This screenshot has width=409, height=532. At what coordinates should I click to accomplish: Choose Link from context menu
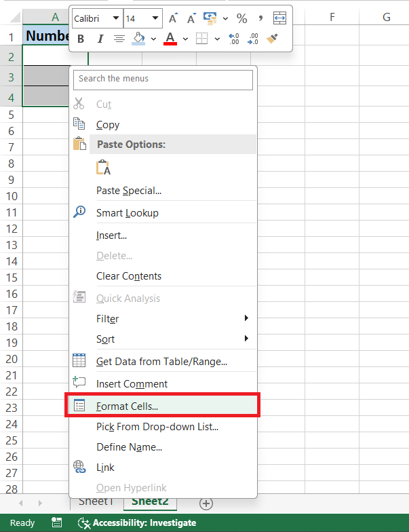(x=163, y=467)
